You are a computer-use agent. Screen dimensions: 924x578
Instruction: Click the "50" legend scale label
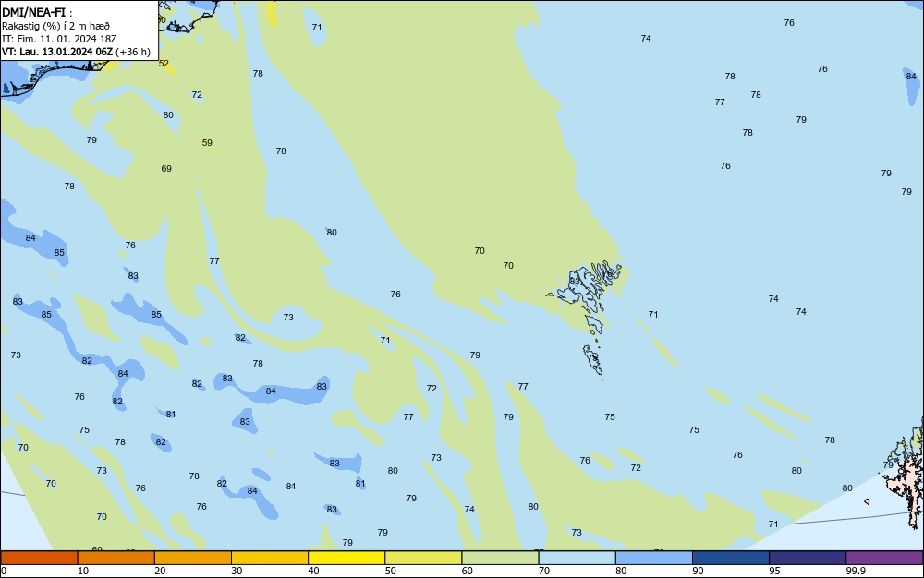click(x=390, y=571)
